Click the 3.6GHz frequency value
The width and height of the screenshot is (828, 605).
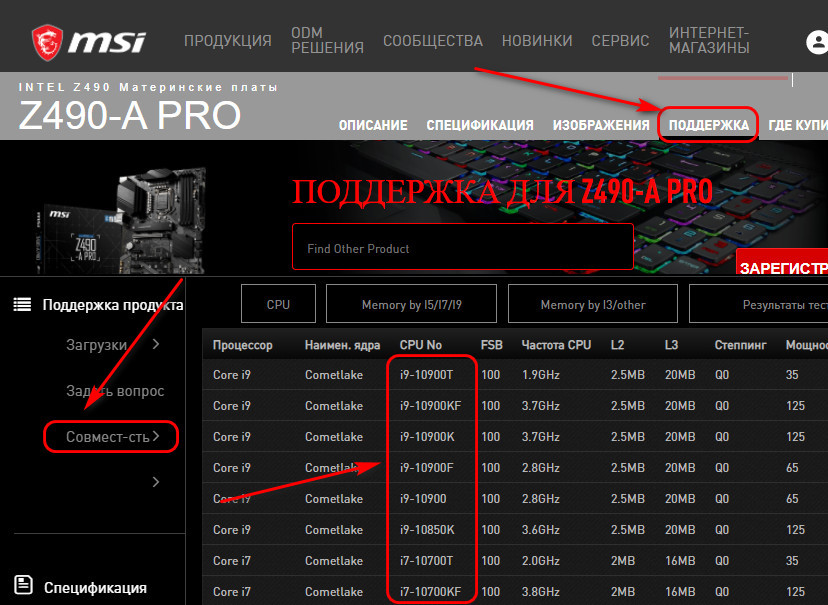[x=541, y=530]
